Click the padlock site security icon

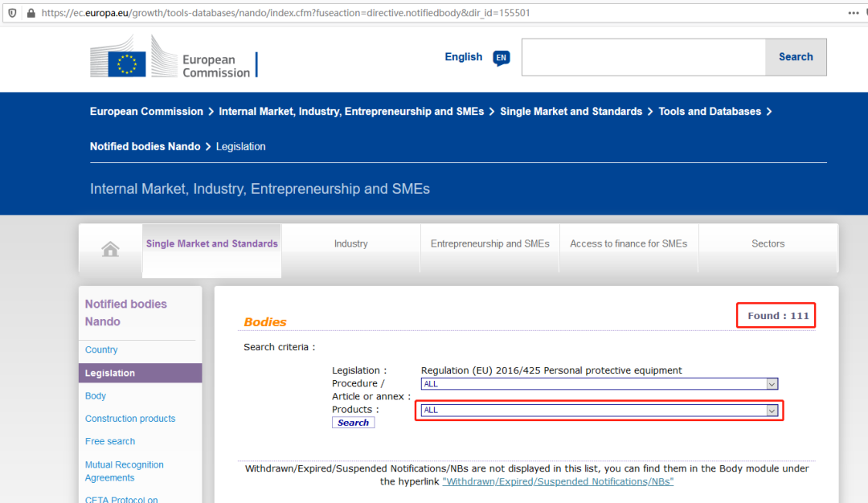(31, 13)
